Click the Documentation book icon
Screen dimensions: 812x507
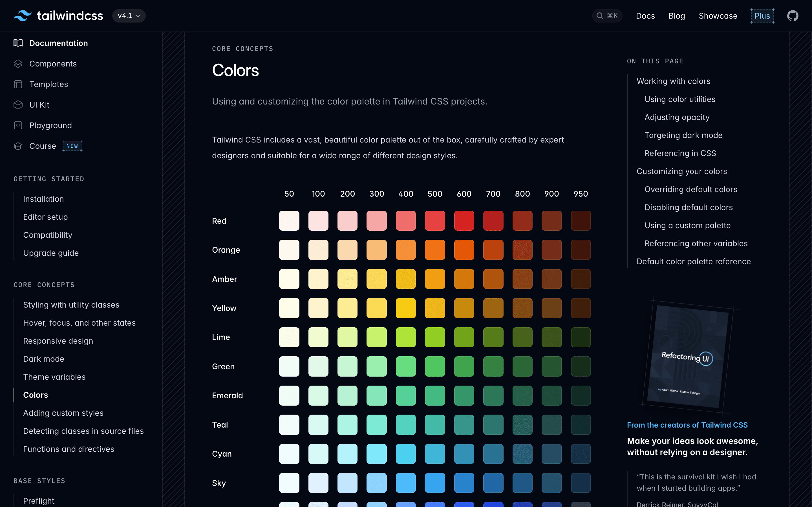click(18, 43)
